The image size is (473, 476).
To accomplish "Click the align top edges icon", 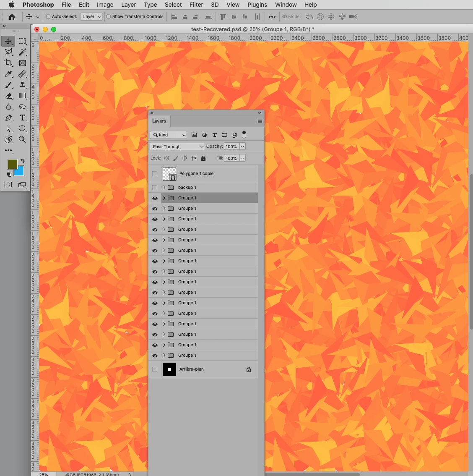I will (223, 17).
